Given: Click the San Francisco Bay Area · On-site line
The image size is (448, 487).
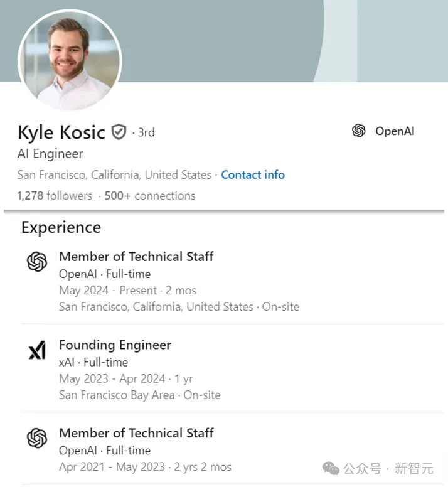Looking at the screenshot, I should 140,395.
